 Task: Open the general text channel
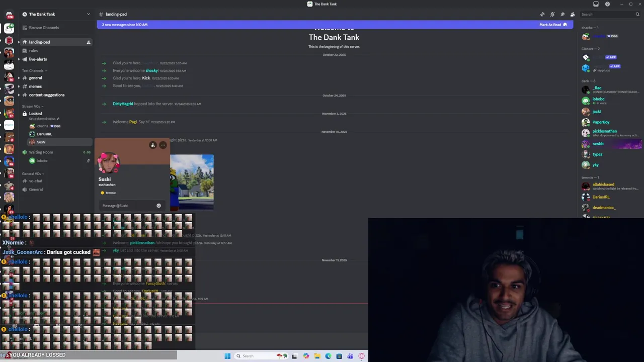click(x=35, y=78)
